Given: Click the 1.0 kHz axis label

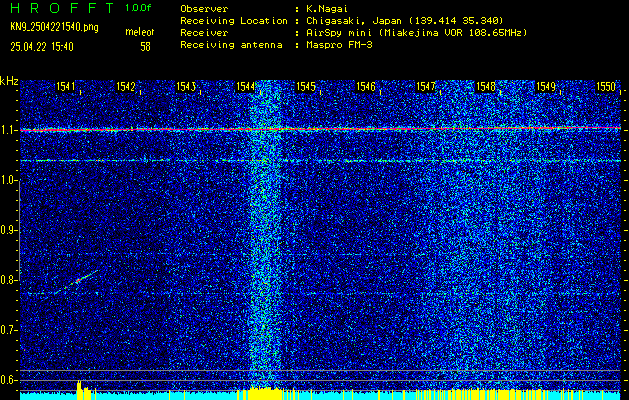Looking at the screenshot, I should pos(9,181).
